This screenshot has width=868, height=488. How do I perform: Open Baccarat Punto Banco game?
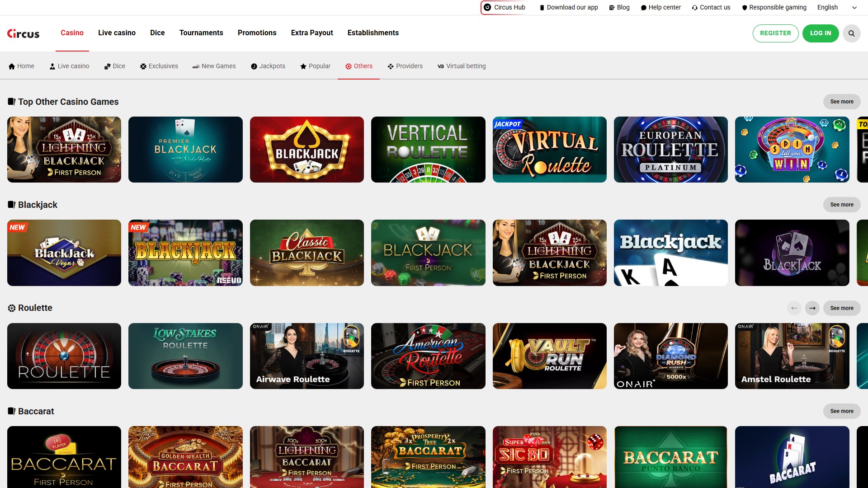click(671, 457)
